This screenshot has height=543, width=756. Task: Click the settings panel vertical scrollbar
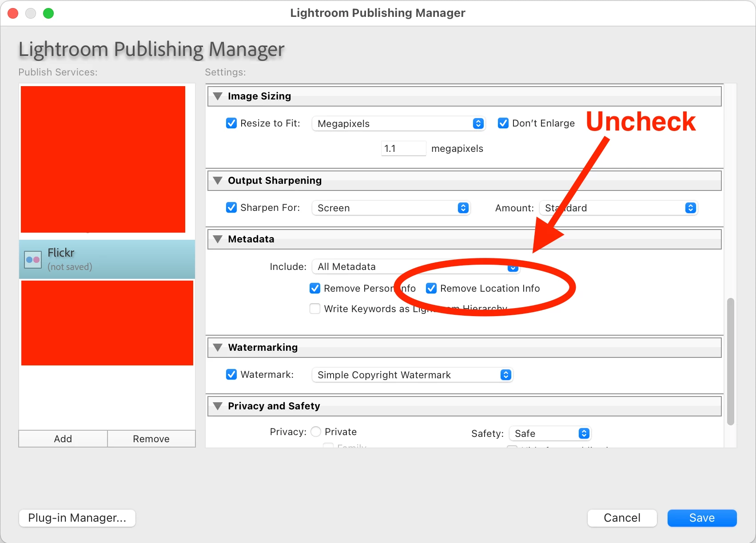[x=730, y=361]
